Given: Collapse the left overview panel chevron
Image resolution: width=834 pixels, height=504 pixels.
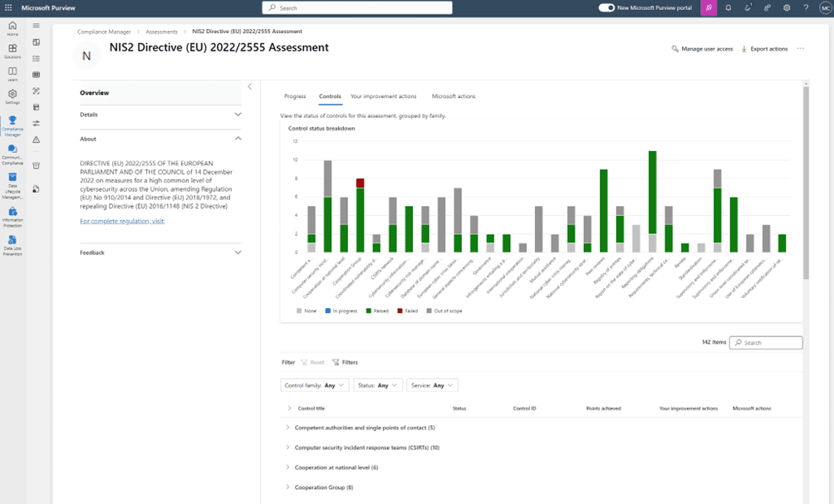Looking at the screenshot, I should [249, 86].
